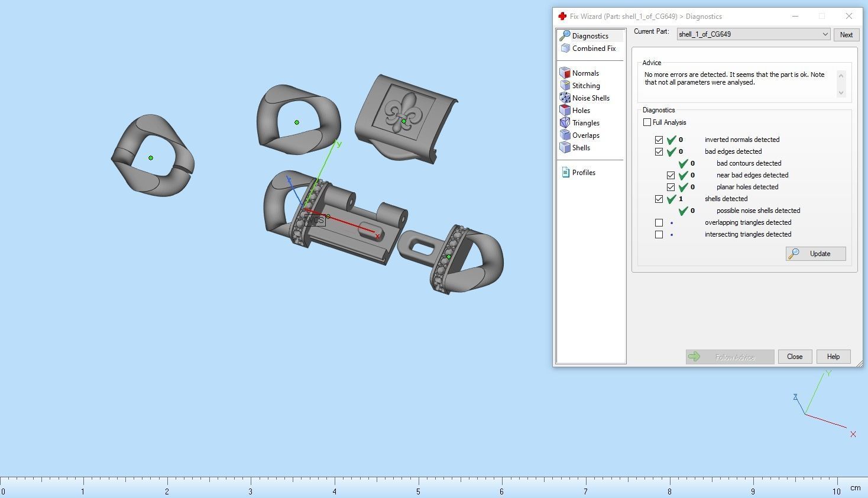Toggle the near bad edges detected checkbox
The height and width of the screenshot is (498, 868).
[671, 176]
